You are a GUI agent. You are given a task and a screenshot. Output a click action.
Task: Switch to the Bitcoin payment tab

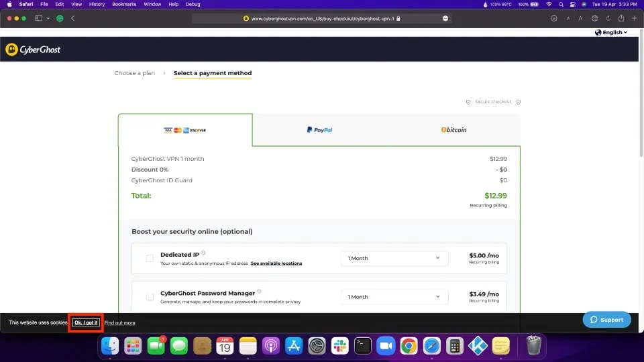point(453,129)
